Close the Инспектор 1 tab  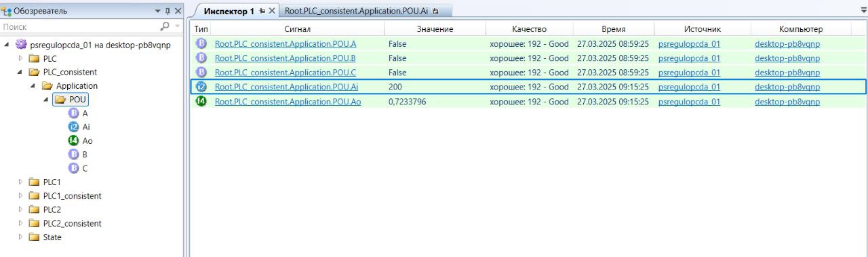(272, 12)
